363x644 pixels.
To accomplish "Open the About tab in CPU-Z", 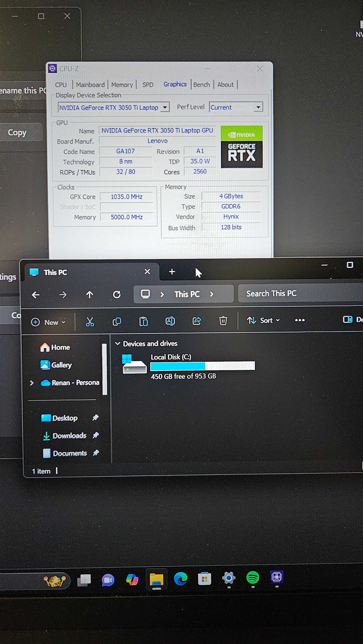I will pos(225,85).
